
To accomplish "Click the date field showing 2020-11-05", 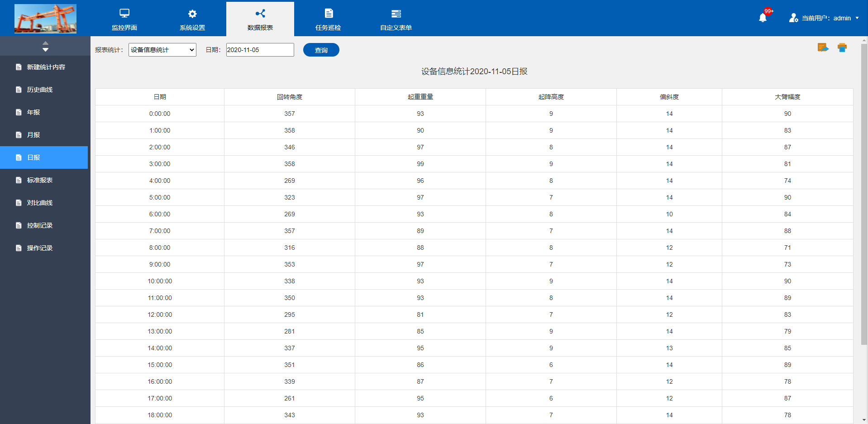I will click(x=260, y=50).
